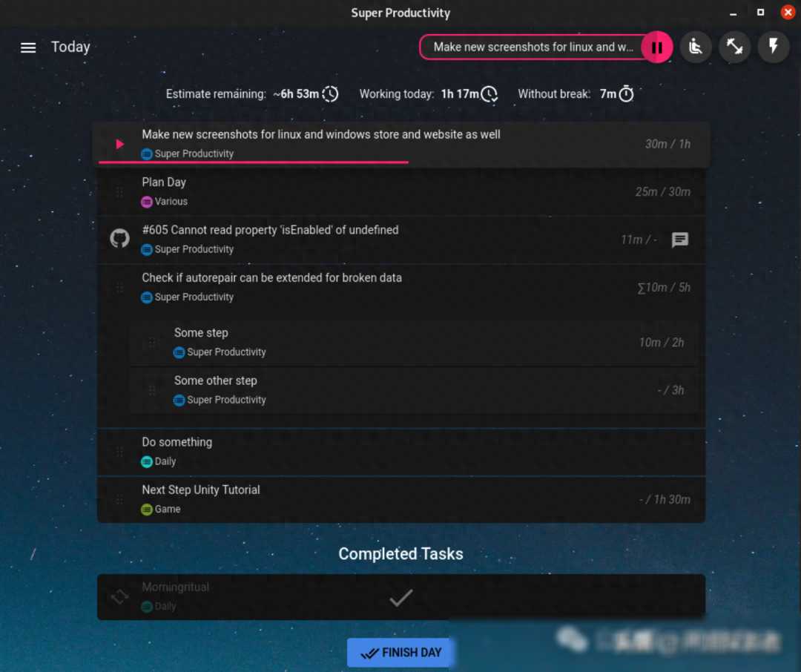Image resolution: width=801 pixels, height=672 pixels.
Task: Click time estimate '30m / 1h'
Action: point(667,144)
